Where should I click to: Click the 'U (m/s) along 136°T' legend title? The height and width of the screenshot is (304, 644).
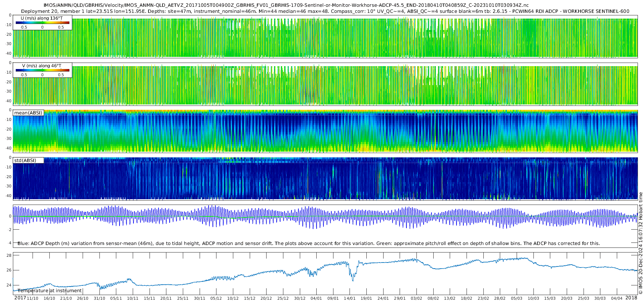(x=42, y=18)
